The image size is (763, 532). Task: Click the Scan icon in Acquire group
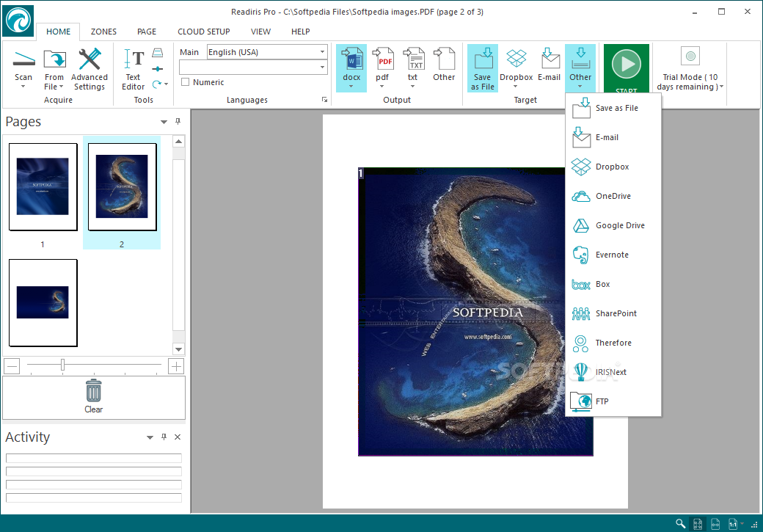click(x=23, y=59)
